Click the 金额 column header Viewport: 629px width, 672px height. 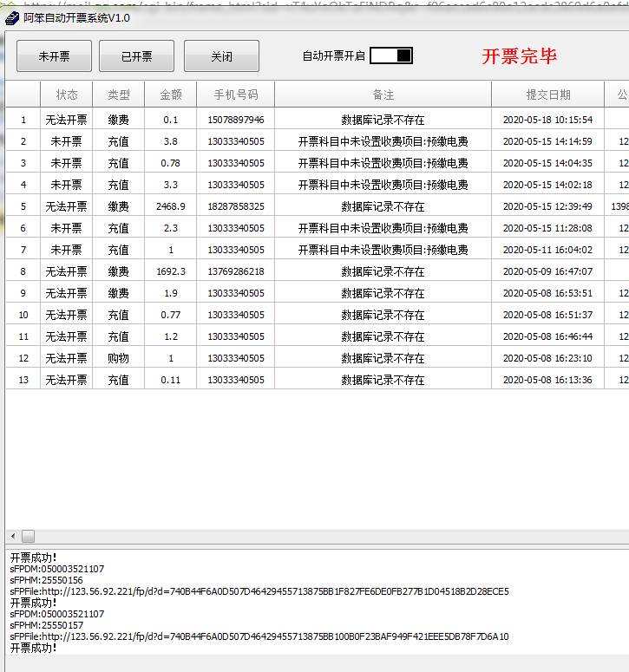coord(171,95)
